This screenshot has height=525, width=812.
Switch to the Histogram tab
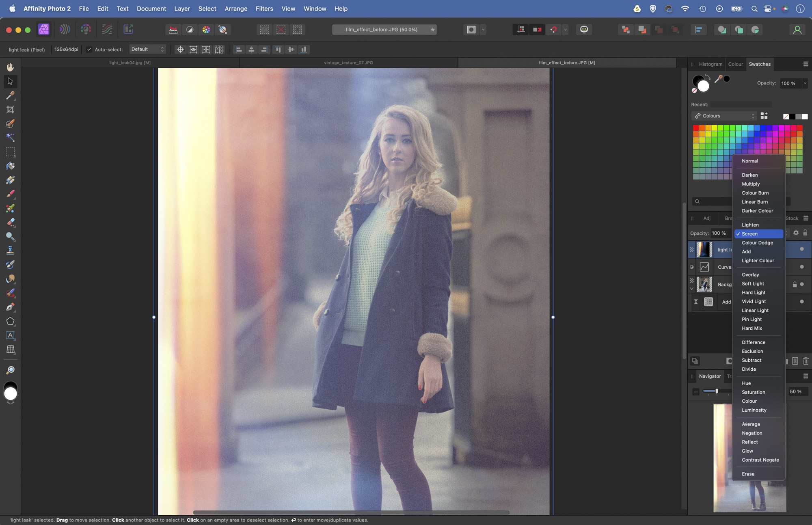709,64
